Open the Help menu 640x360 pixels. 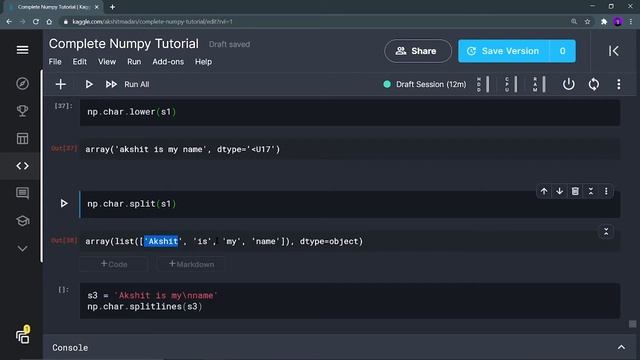coord(203,62)
